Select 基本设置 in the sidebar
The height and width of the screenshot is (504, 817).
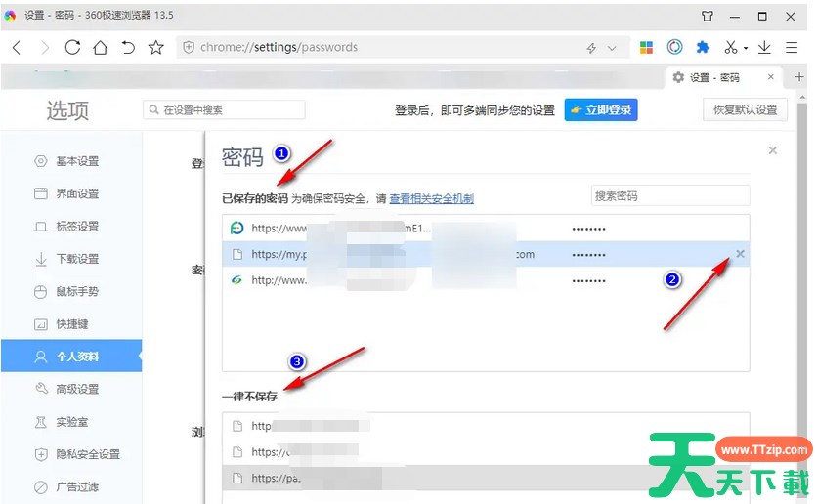tap(77, 161)
